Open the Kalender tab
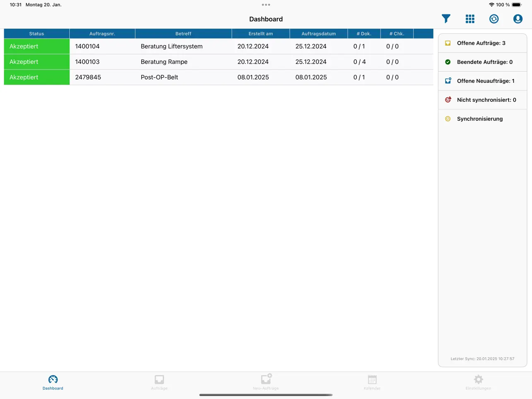 pos(372,382)
